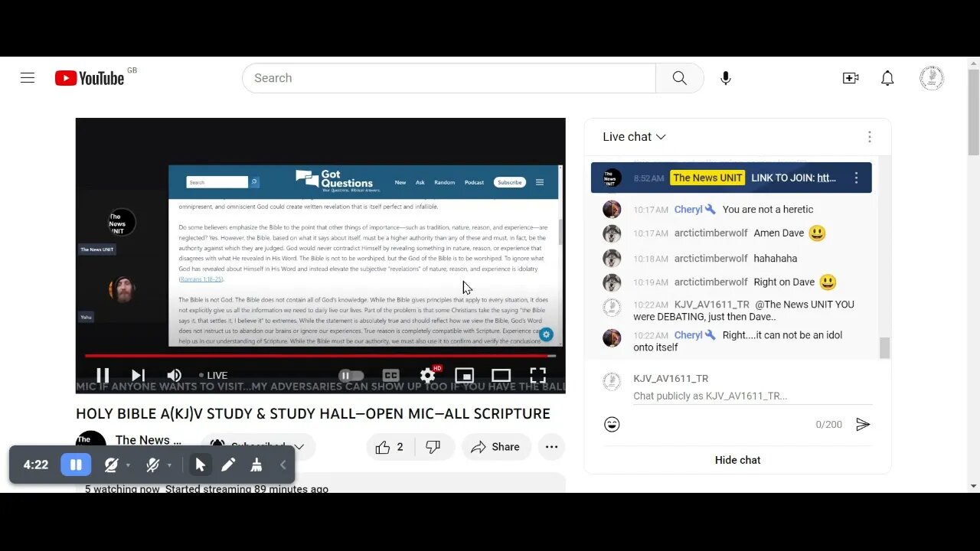The image size is (980, 551).
Task: Expand the microphone options arrow in recorder
Action: pos(169,465)
